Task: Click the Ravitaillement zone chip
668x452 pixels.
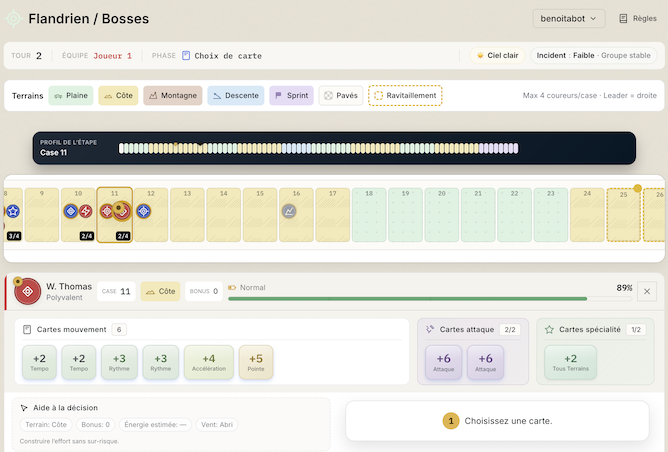Action: 405,96
